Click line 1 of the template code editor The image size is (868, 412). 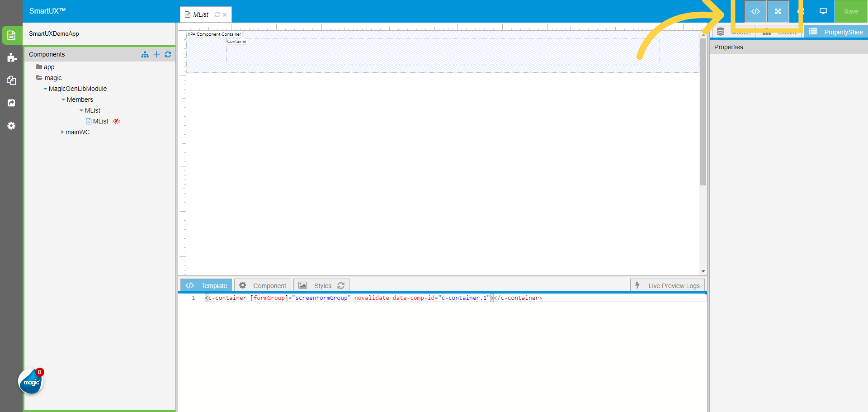pos(362,298)
